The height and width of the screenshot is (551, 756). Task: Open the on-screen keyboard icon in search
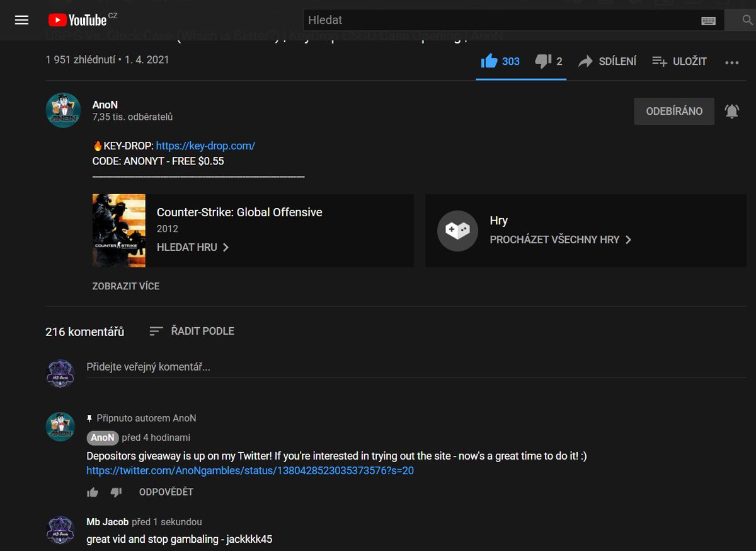point(708,21)
